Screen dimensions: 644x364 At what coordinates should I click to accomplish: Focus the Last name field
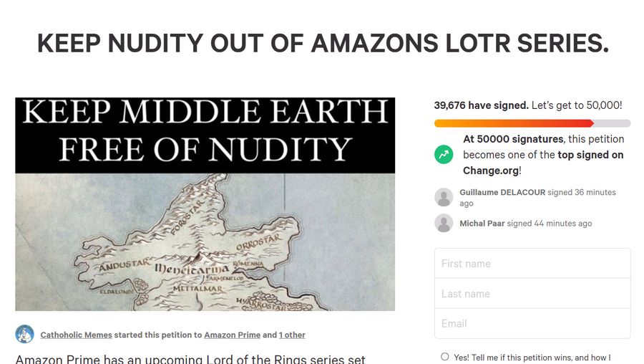pyautogui.click(x=532, y=293)
